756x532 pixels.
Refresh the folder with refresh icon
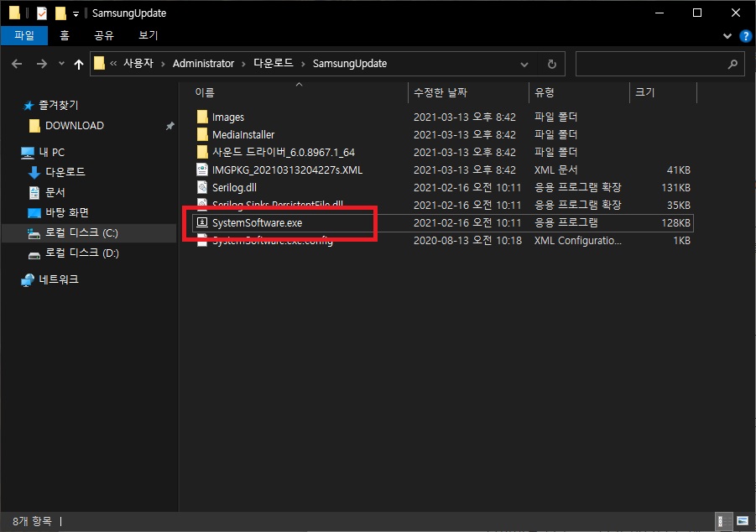click(552, 64)
